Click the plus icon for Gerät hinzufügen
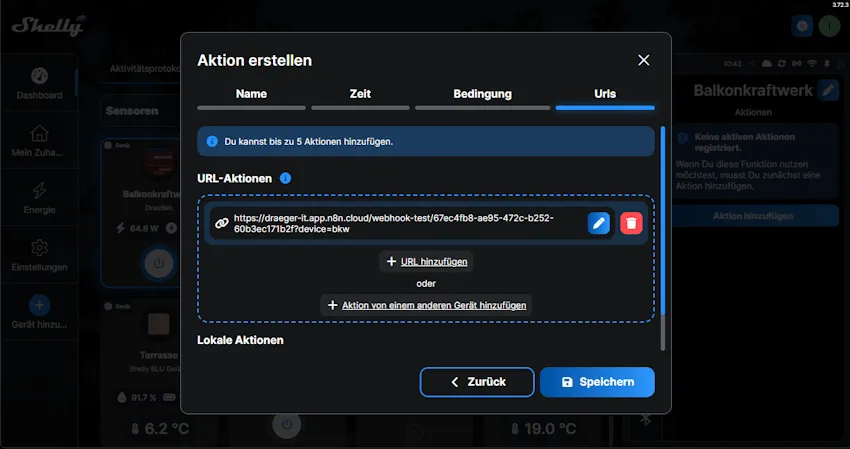The width and height of the screenshot is (850, 449). pyautogui.click(x=39, y=305)
